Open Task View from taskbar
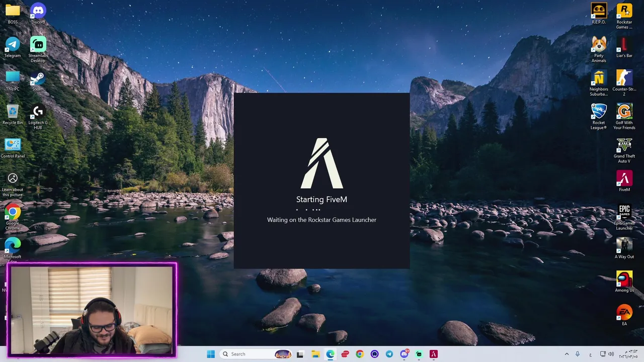Viewport: 644px width, 362px height. [300, 354]
